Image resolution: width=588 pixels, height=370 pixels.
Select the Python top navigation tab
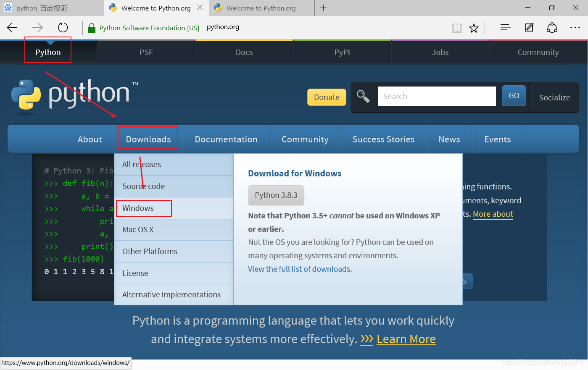[48, 52]
